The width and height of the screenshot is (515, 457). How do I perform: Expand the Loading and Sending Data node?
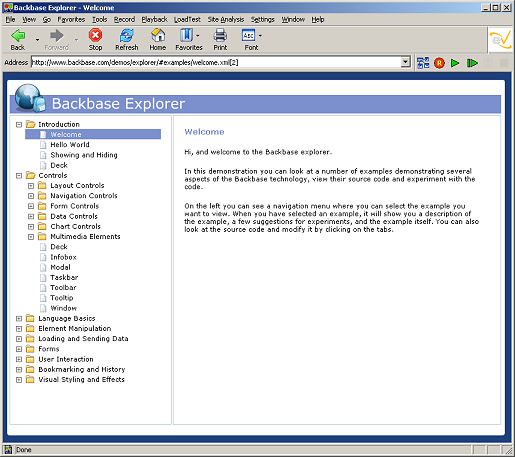click(x=19, y=339)
